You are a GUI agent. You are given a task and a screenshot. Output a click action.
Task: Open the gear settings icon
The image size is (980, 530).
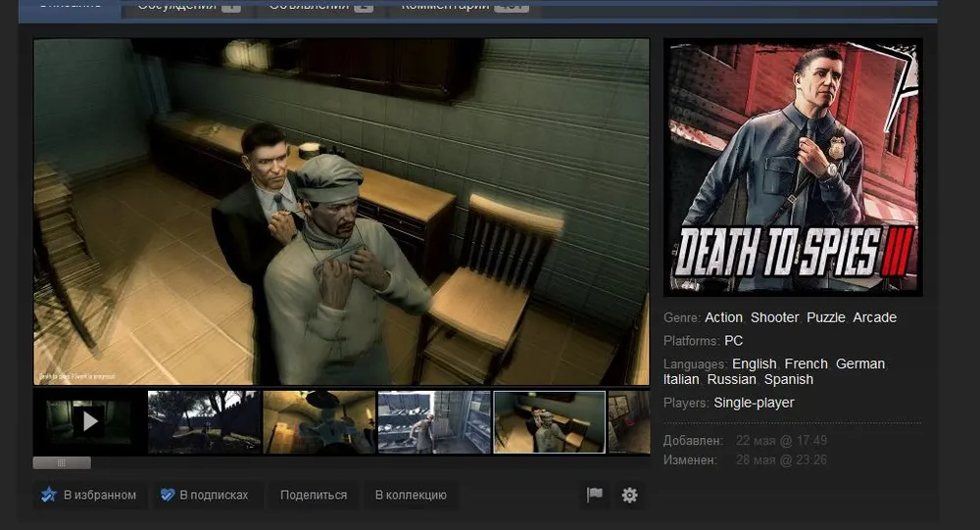tap(629, 495)
